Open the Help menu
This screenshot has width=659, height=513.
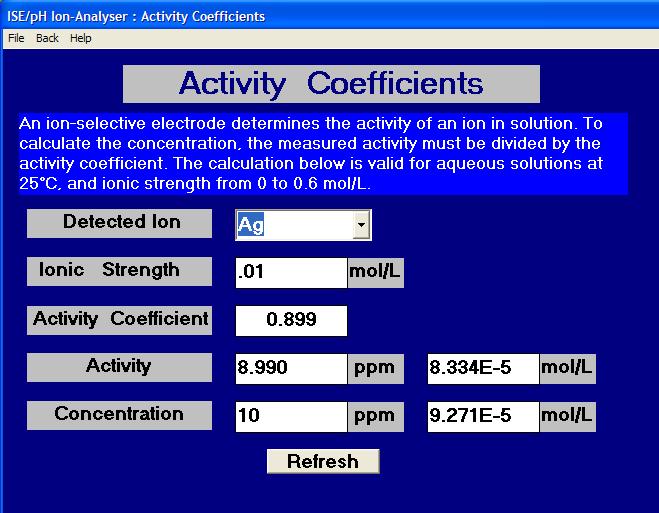[80, 38]
